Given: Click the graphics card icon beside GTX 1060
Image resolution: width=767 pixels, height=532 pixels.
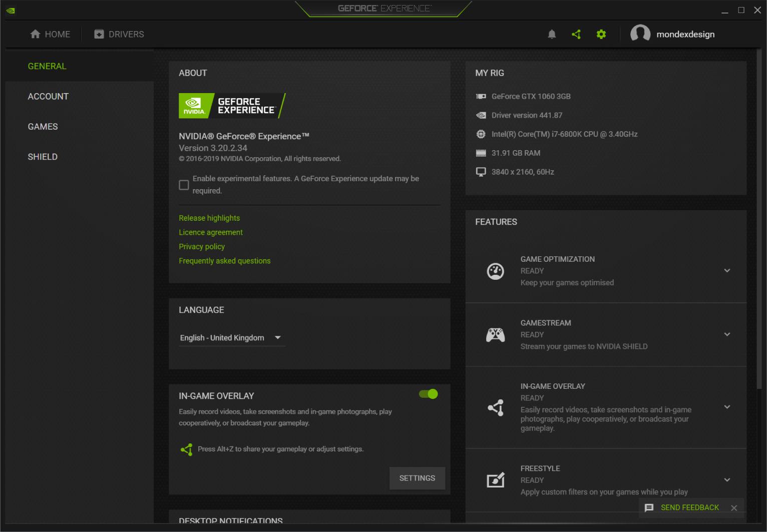Looking at the screenshot, I should [x=481, y=96].
